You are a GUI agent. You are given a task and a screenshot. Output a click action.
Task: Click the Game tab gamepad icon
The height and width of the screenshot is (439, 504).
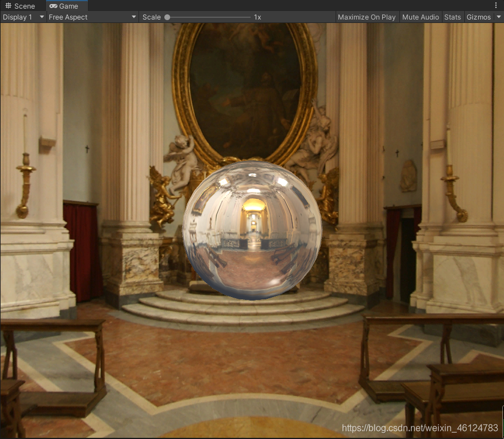pyautogui.click(x=53, y=6)
